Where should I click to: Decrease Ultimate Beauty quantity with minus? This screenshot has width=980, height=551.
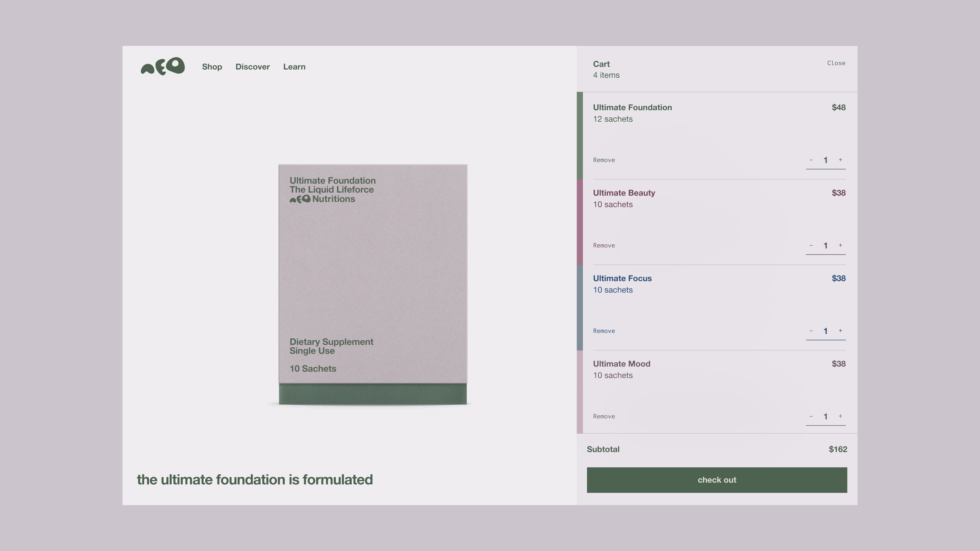tap(811, 245)
